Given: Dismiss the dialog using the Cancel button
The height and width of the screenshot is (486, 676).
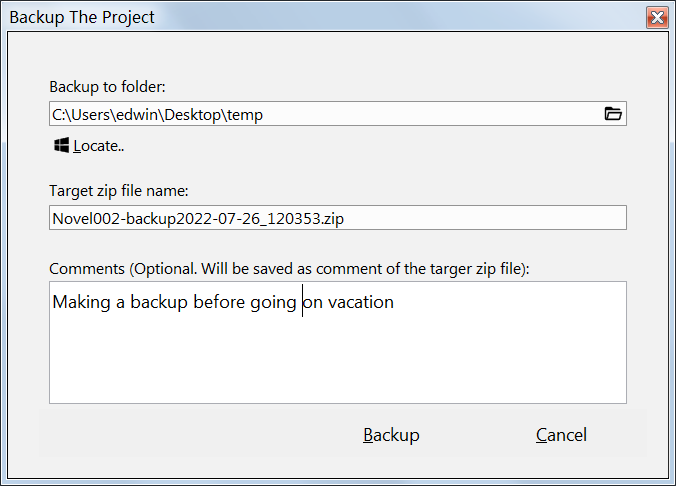Looking at the screenshot, I should (x=561, y=435).
